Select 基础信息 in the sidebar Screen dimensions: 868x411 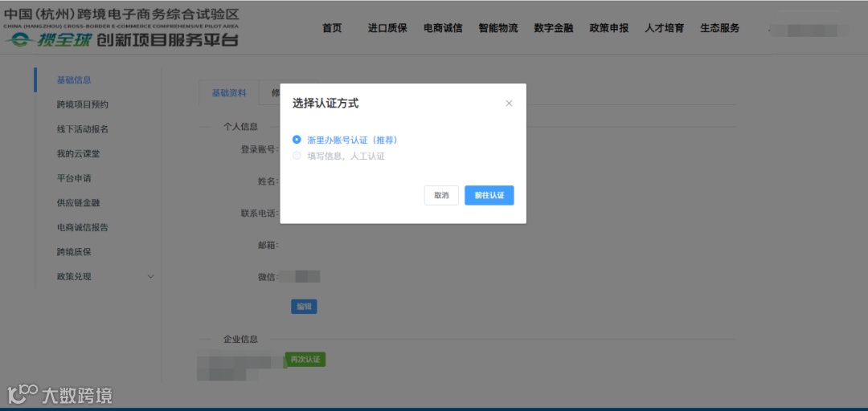[x=74, y=79]
